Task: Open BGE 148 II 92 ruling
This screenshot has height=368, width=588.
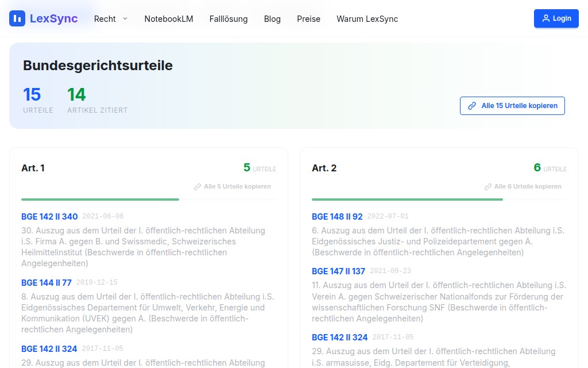Action: coord(337,217)
